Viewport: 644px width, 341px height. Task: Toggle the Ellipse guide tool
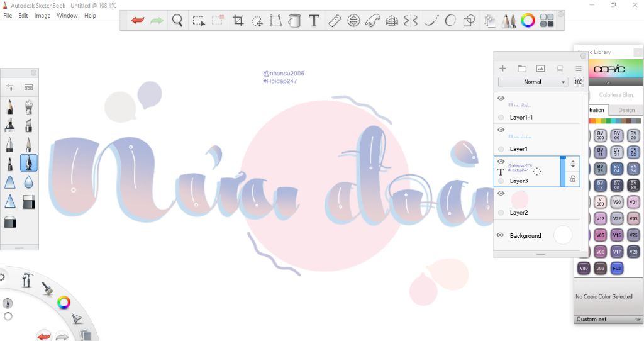(x=353, y=20)
